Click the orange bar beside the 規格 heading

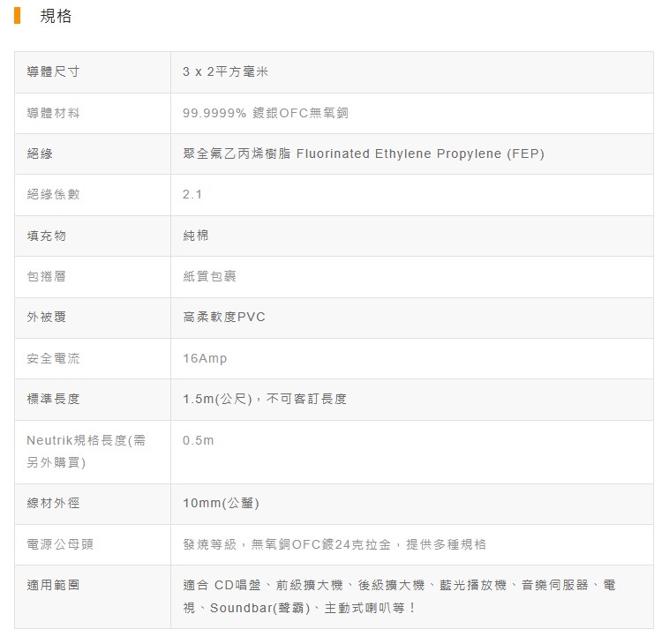coord(18,16)
